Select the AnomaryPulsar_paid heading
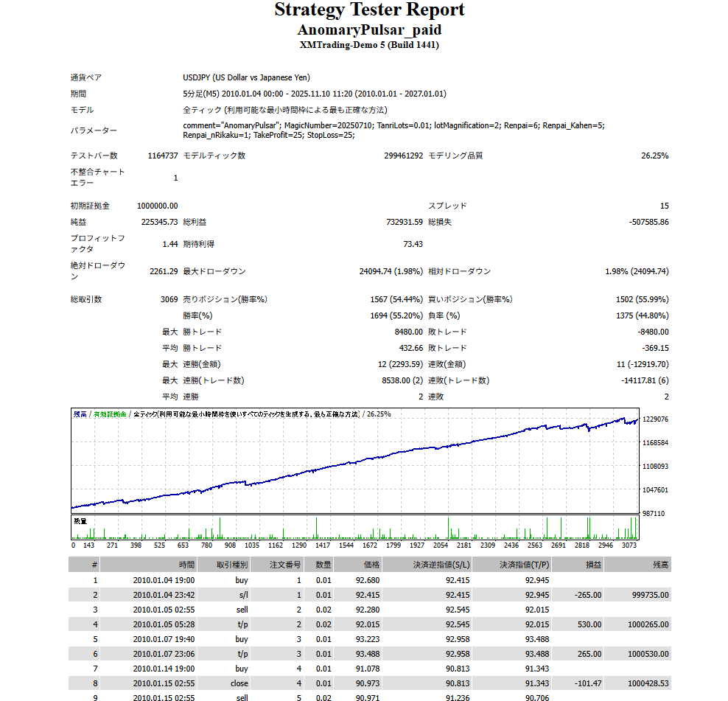 pos(369,29)
